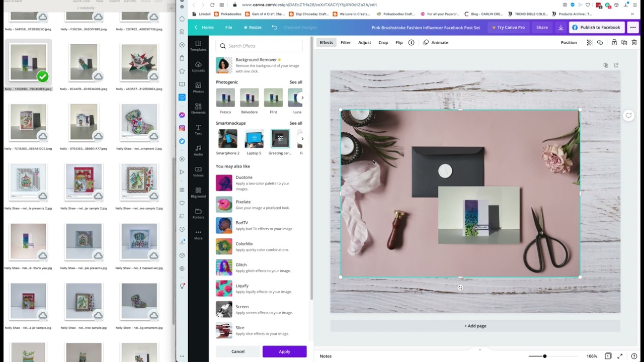Image resolution: width=644 pixels, height=362 pixels.
Task: Open the three-dot menu beside Publish to Facebook
Action: point(632,27)
